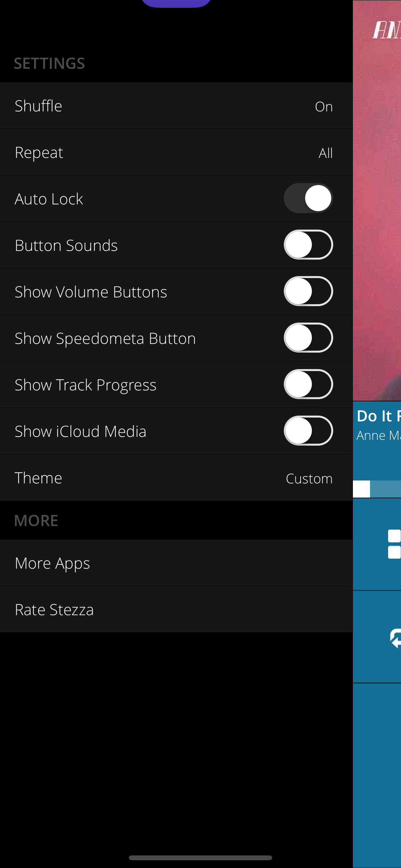
Task: Tap the home indicator bar at bottom
Action: click(200, 858)
